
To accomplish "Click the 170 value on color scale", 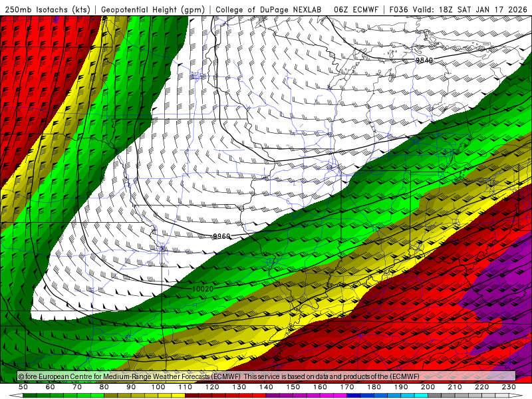I will [347, 387].
